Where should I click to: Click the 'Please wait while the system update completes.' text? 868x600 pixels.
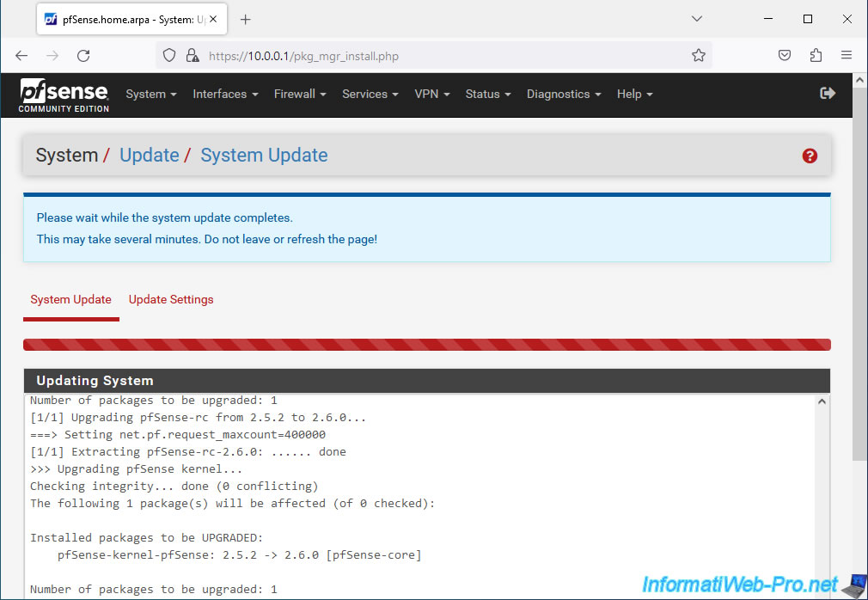coord(164,217)
